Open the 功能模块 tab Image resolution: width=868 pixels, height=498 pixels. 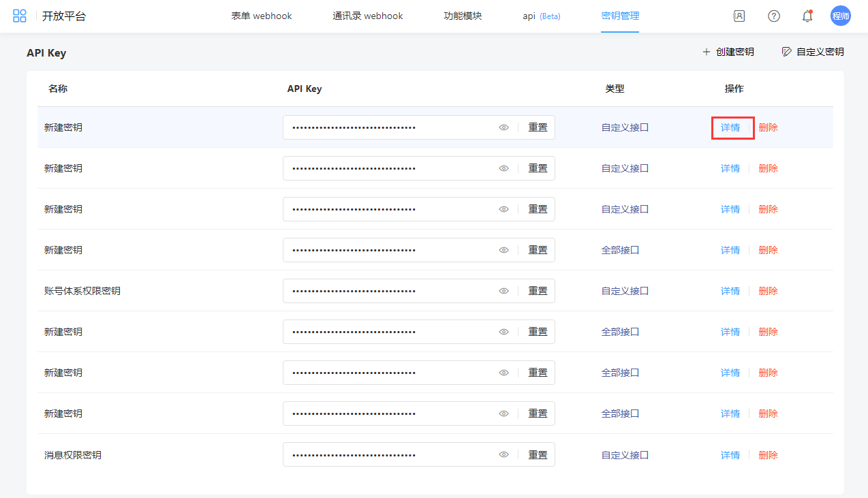coord(463,16)
